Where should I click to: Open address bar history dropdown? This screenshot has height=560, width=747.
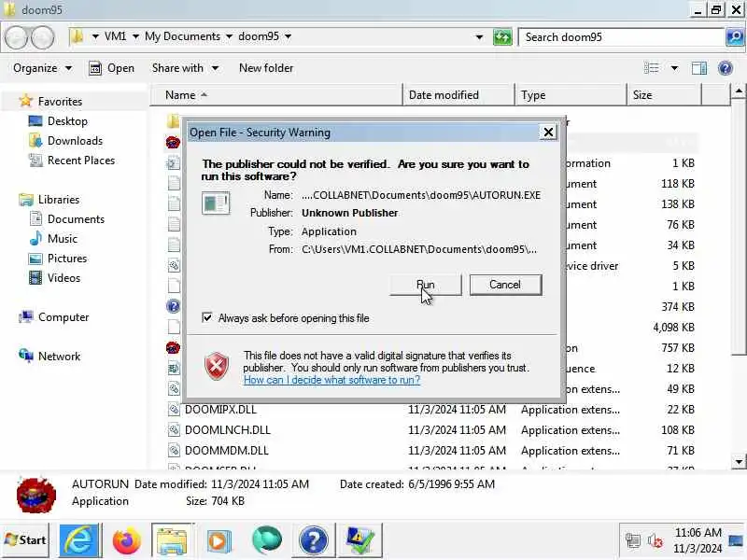(x=479, y=36)
